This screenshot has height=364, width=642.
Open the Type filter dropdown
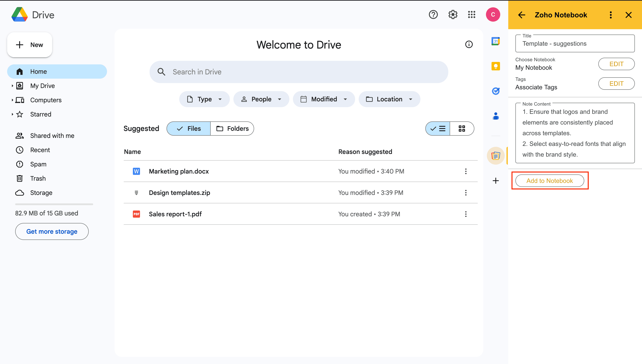point(204,99)
